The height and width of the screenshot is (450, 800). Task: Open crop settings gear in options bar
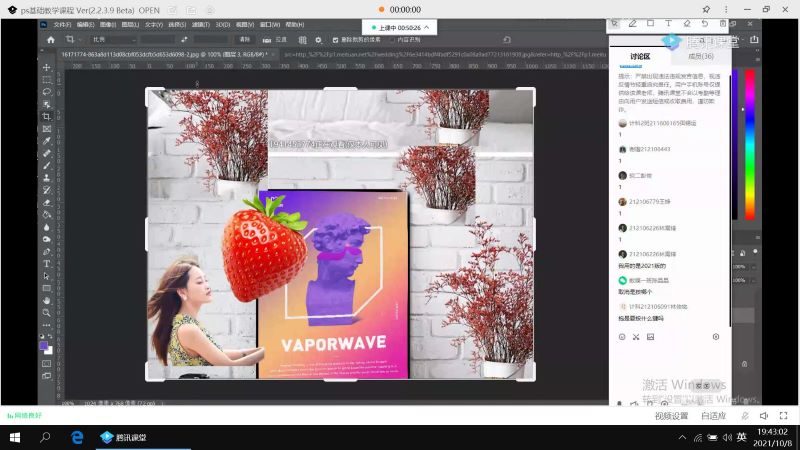pyautogui.click(x=318, y=40)
